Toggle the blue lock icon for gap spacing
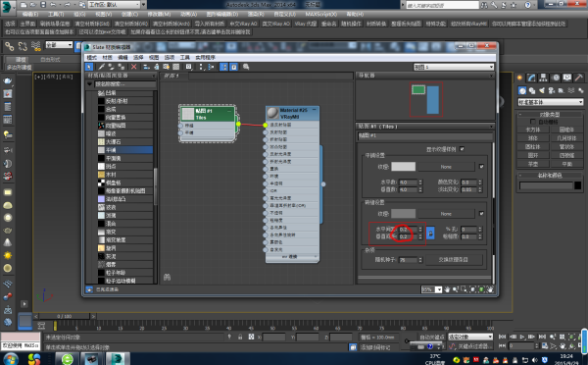This screenshot has height=365, width=588. (x=430, y=233)
